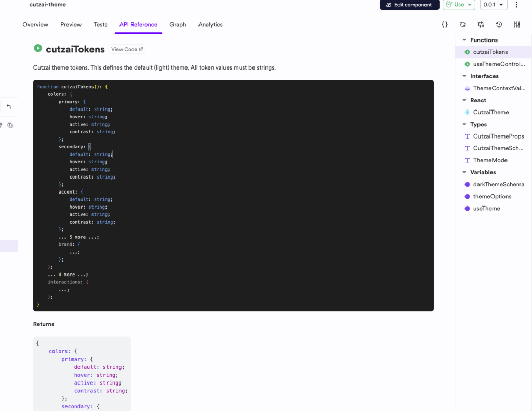Switch to the Overview tab

35,24
